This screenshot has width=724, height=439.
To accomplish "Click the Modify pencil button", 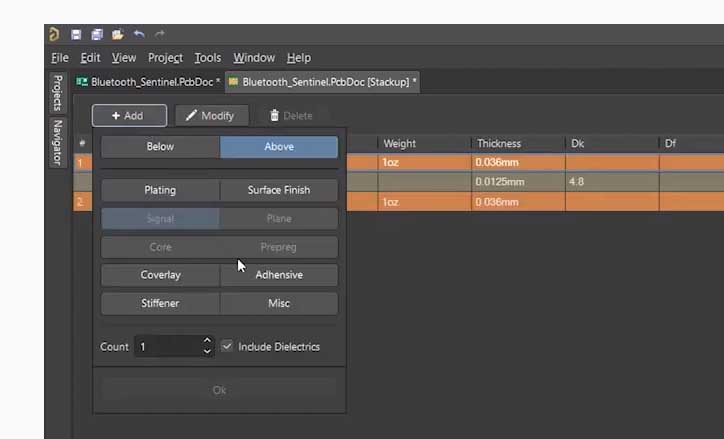I will pyautogui.click(x=211, y=116).
